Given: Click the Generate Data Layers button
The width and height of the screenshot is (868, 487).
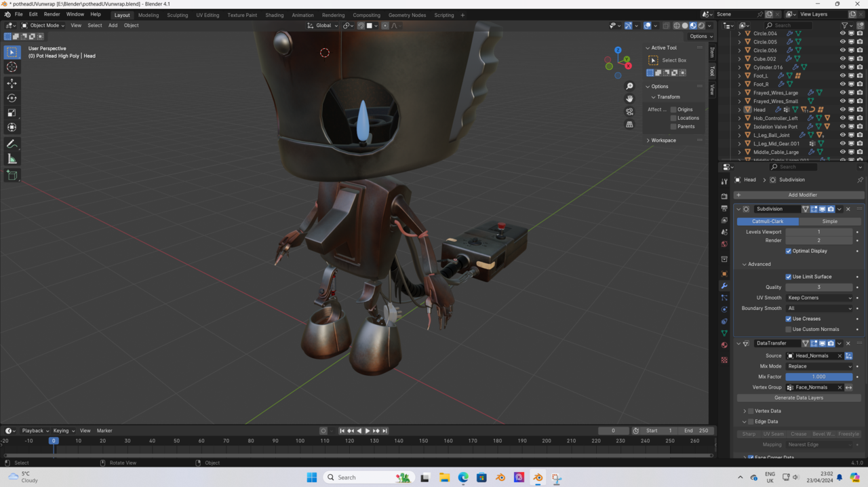Looking at the screenshot, I should click(798, 398).
